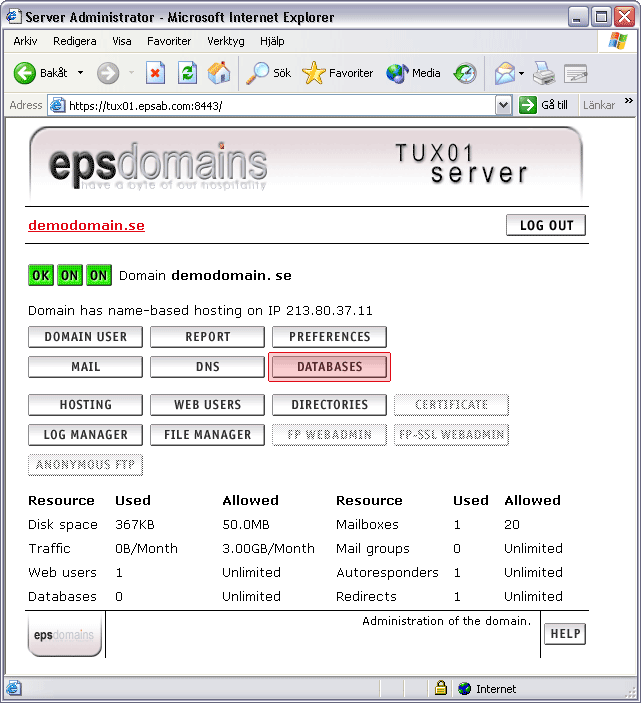Open the Favoriter star toolbar button
Image resolution: width=641 pixels, height=703 pixels.
tap(338, 73)
